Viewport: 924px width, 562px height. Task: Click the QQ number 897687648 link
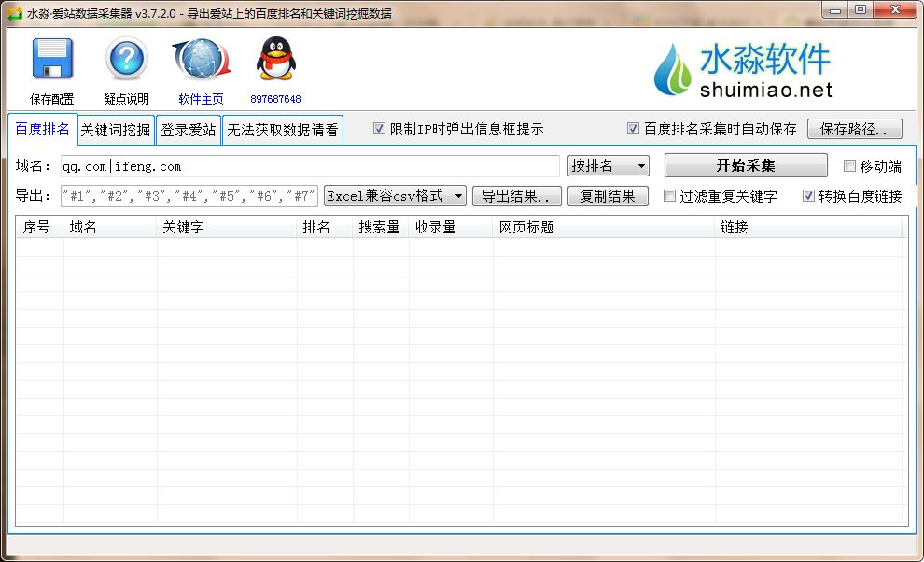click(x=275, y=99)
